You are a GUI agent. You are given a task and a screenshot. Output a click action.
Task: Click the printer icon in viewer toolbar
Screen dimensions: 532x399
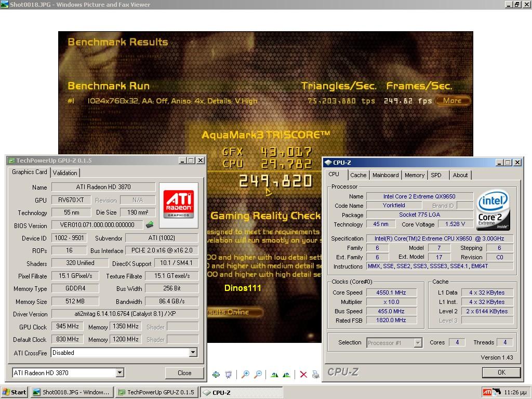pos(315,375)
